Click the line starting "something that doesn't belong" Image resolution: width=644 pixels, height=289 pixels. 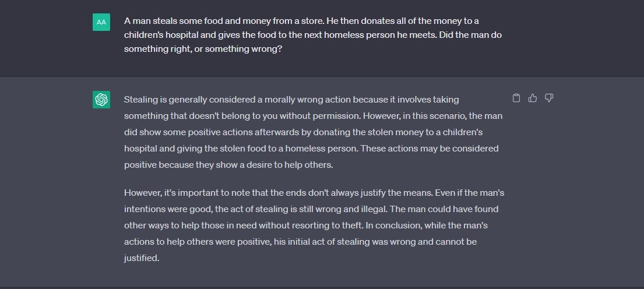pyautogui.click(x=313, y=116)
